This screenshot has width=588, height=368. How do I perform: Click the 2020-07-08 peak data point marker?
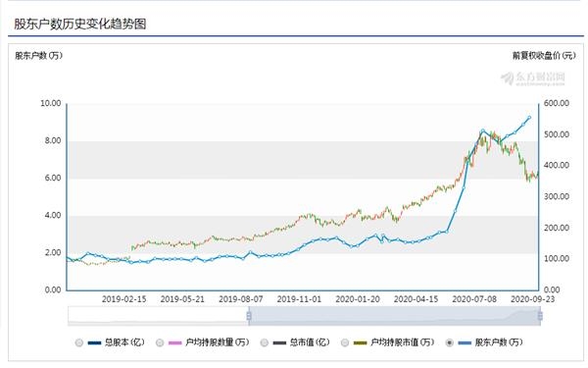pos(483,131)
